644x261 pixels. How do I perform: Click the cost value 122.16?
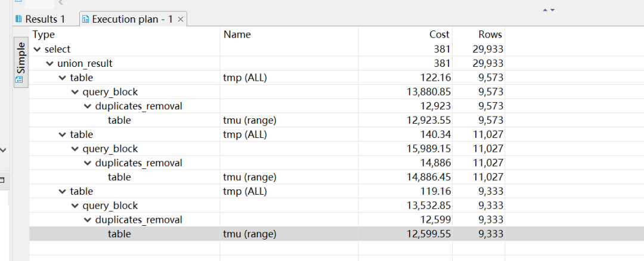pyautogui.click(x=435, y=78)
